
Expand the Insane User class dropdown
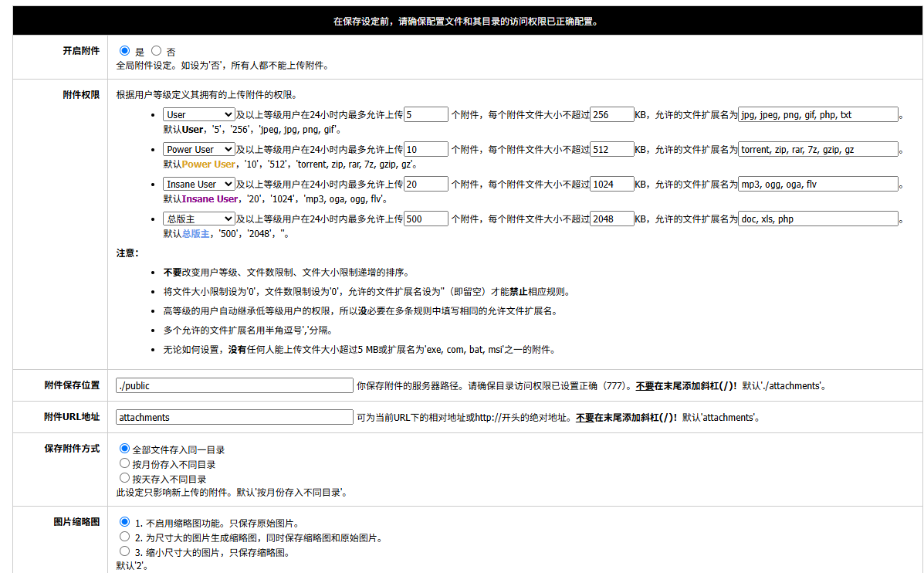point(198,185)
